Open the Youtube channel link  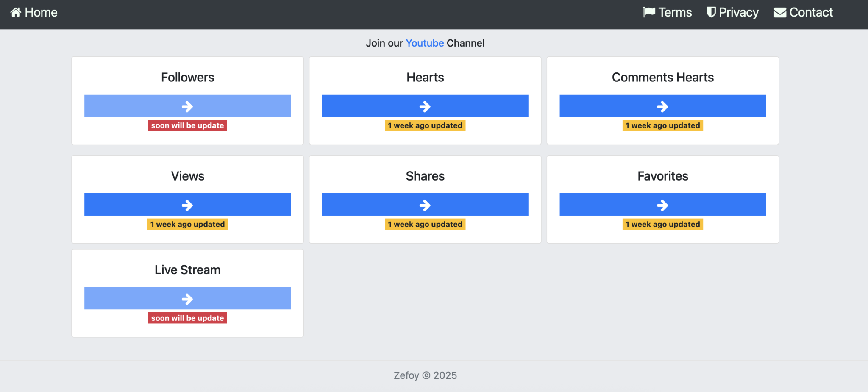coord(425,43)
